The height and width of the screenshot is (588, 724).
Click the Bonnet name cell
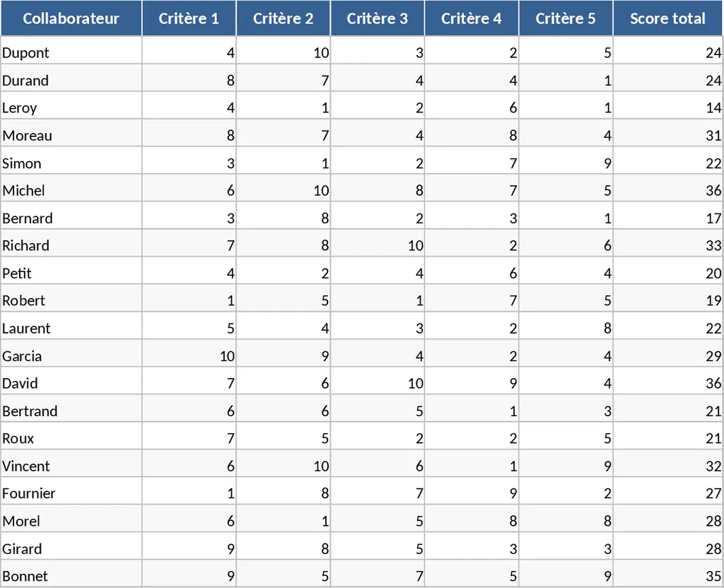pos(71,576)
